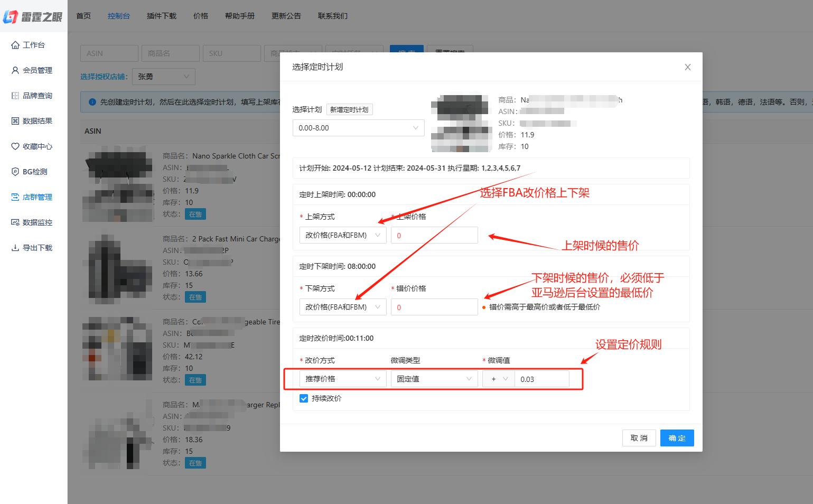Click the 导出下载 download icon
813x504 pixels.
[15, 248]
